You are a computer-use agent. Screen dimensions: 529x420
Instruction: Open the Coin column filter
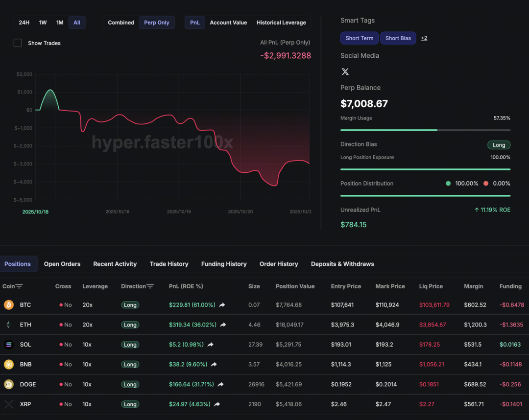coord(19,286)
